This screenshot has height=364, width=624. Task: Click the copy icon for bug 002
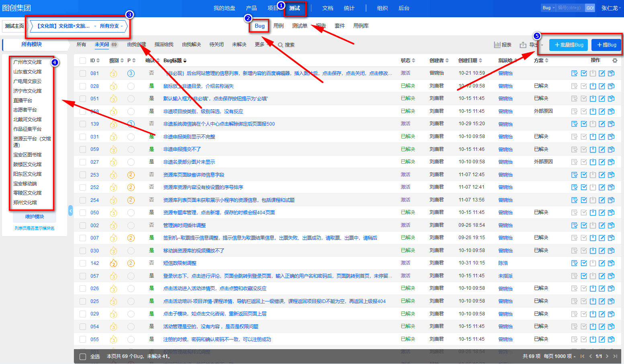[611, 225]
